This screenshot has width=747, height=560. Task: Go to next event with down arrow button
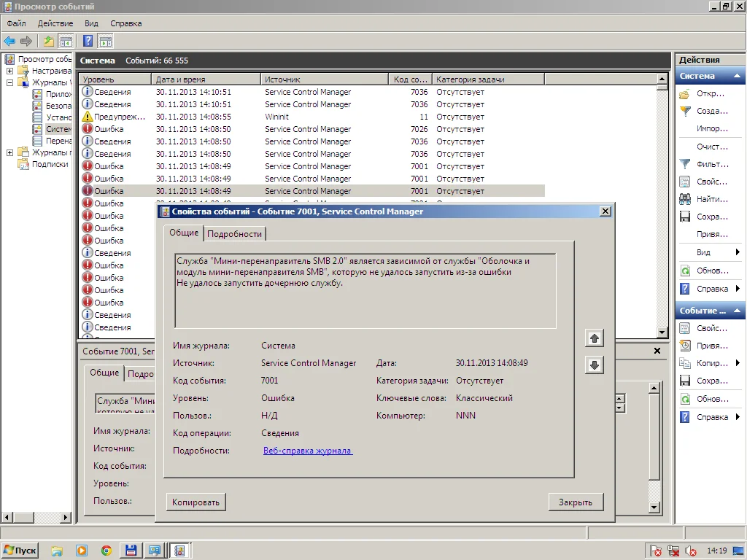tap(595, 365)
